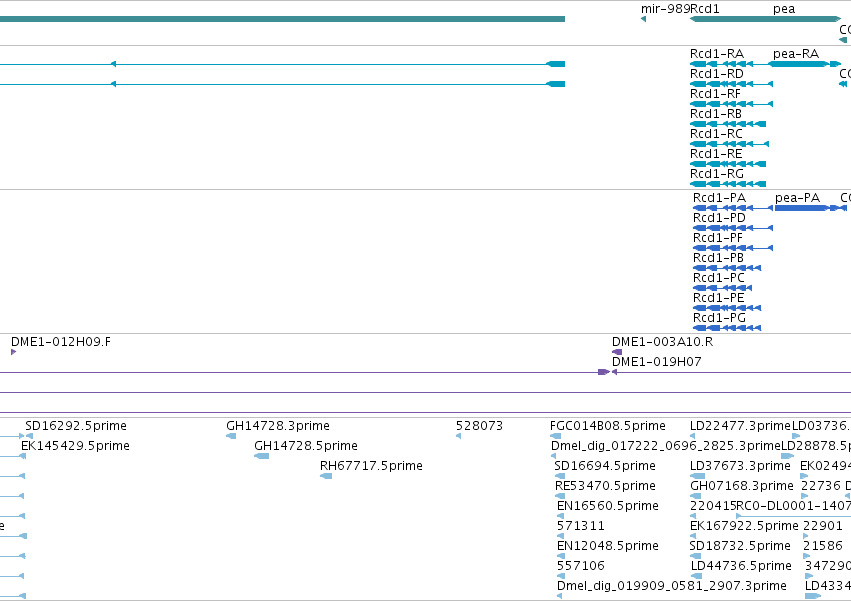Select Dmel_dig_017222_0696_2825.3prime

tap(665, 446)
